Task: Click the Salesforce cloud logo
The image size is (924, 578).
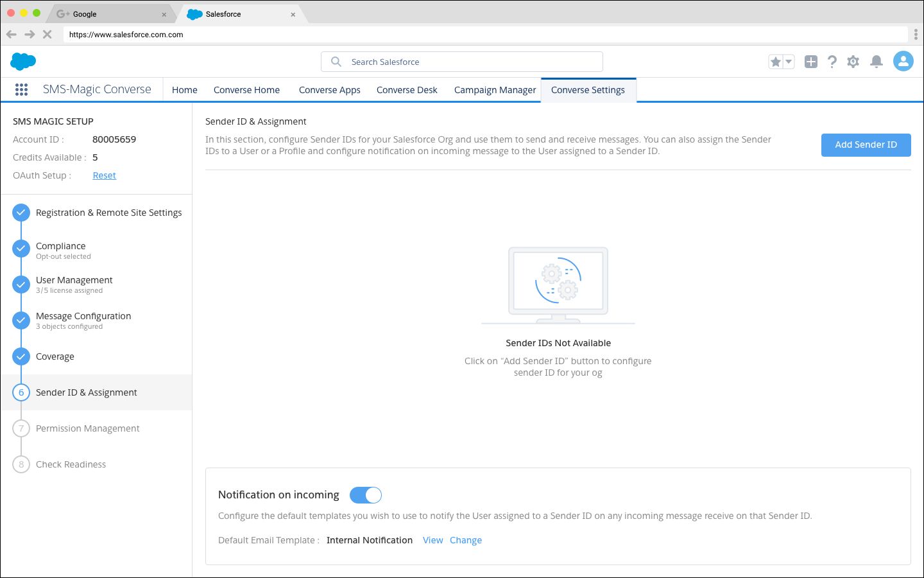Action: (23, 62)
